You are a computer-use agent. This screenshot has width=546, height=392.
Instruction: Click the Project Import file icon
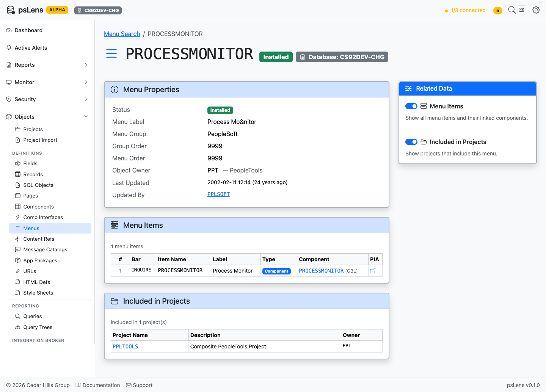point(18,140)
